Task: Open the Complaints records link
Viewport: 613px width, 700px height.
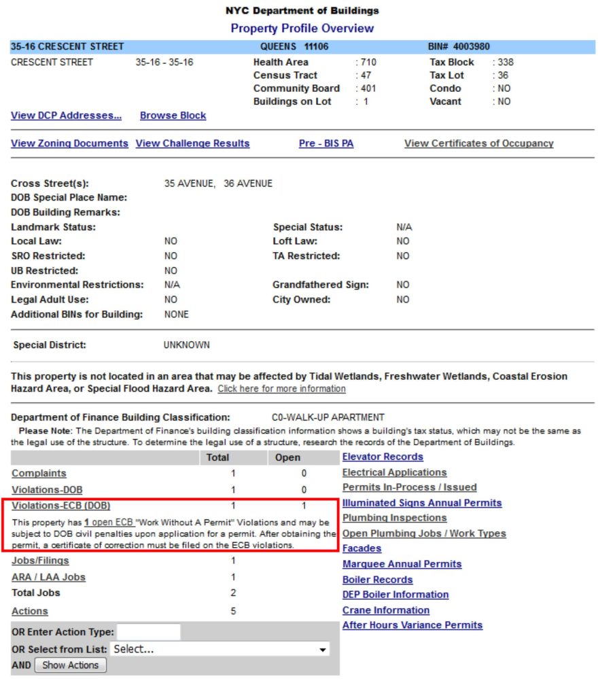Action: point(39,473)
